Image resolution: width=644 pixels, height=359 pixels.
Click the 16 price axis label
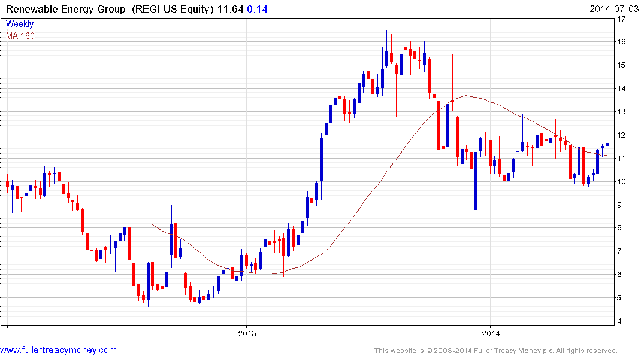click(x=621, y=41)
